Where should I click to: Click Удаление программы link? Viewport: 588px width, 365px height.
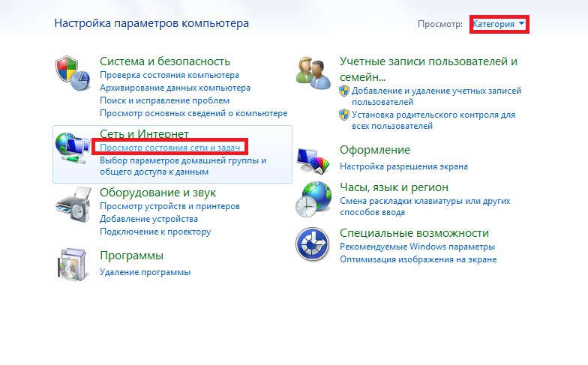pyautogui.click(x=145, y=272)
